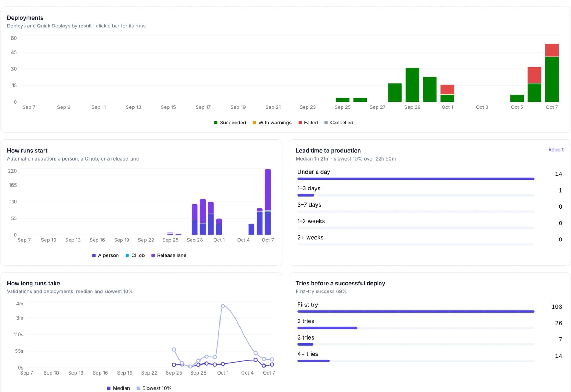Click the 1–2 weeks row label
This screenshot has width=571, height=392.
click(x=311, y=221)
